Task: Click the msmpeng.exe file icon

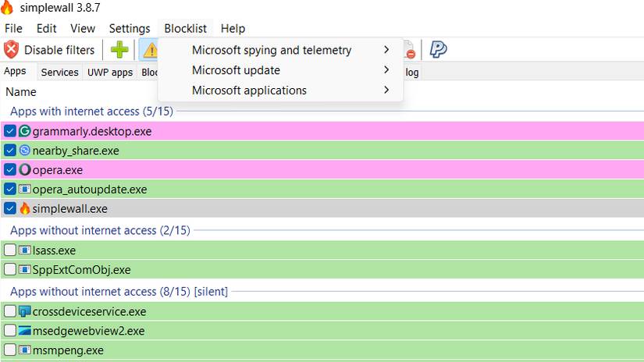Action: tap(25, 350)
